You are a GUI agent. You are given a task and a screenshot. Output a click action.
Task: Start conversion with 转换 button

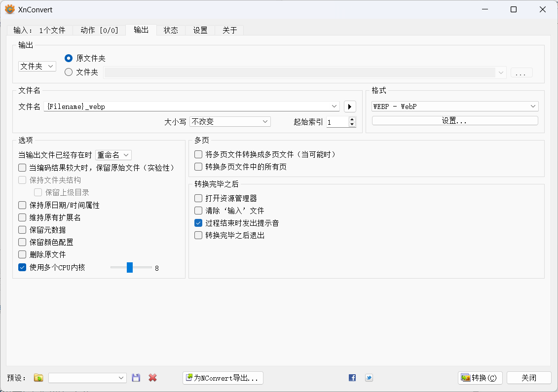click(x=480, y=378)
